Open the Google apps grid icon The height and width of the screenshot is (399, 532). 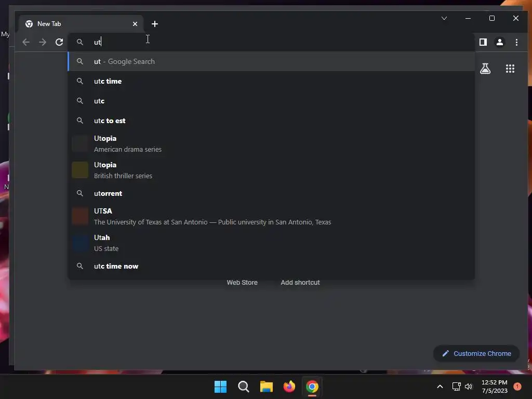pos(510,69)
